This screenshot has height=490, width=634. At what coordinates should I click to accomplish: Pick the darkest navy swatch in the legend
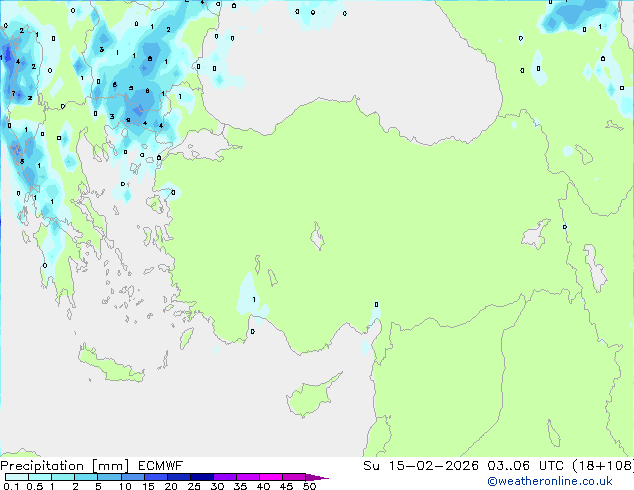coord(203,477)
